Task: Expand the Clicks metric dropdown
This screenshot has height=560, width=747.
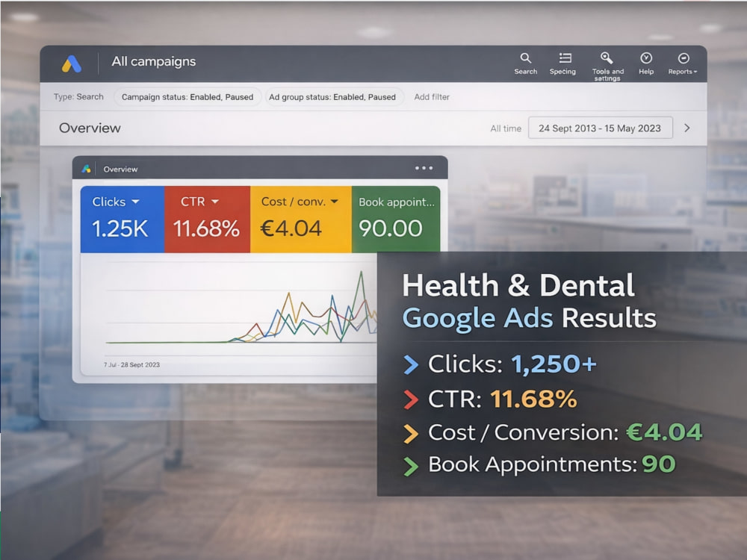Action: click(135, 202)
